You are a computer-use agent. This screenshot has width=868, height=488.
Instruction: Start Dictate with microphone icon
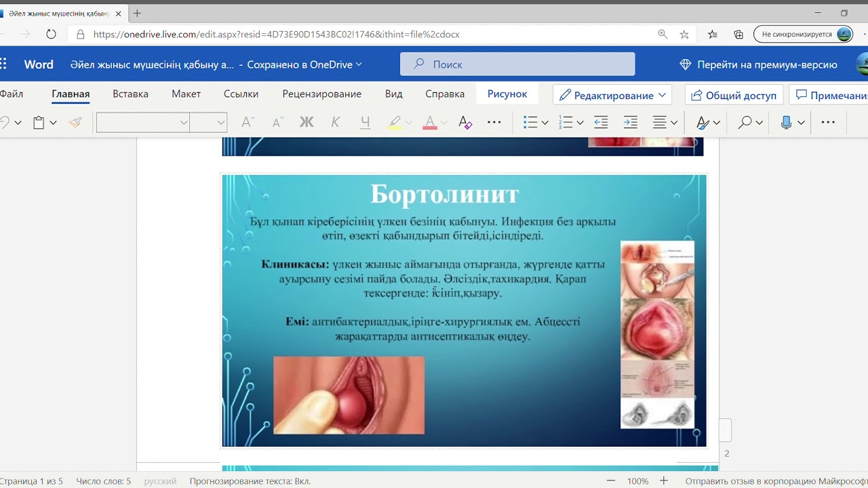pos(787,123)
